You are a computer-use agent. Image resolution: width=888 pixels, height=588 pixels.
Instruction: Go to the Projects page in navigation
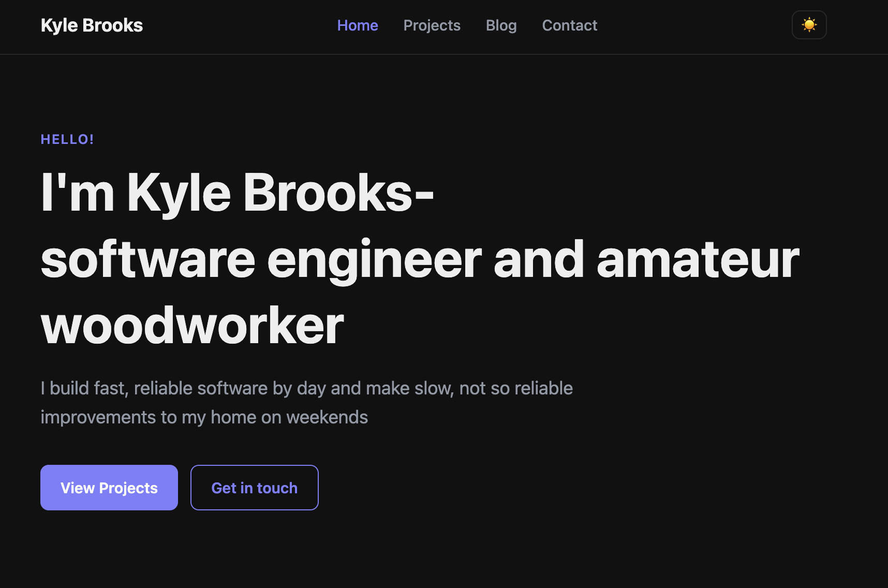[x=432, y=25]
